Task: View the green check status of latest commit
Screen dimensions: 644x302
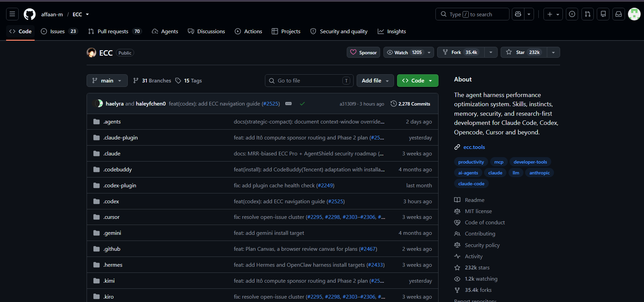Action: coord(302,103)
